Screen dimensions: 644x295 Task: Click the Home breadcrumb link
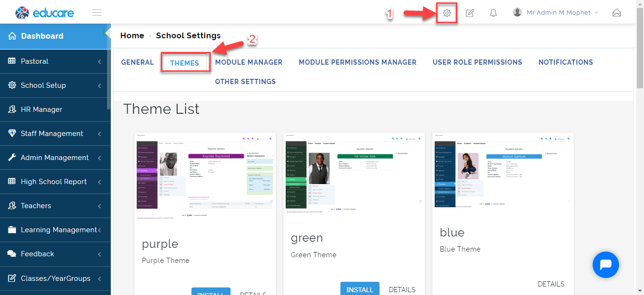132,36
